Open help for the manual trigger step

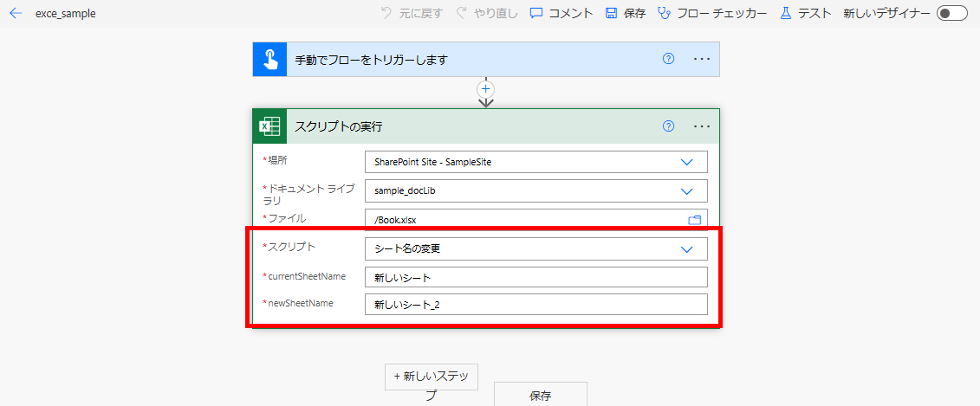(668, 59)
